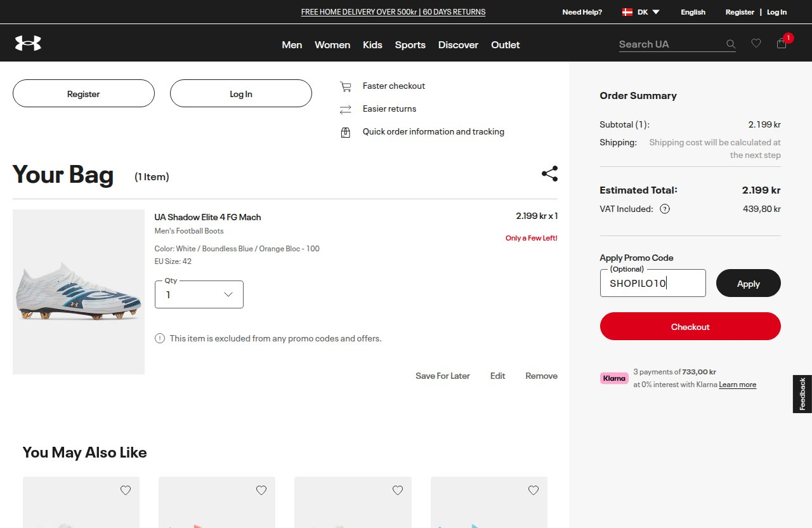
Task: Click the 'Color: White / Boundless Blue' text
Action: [237, 249]
